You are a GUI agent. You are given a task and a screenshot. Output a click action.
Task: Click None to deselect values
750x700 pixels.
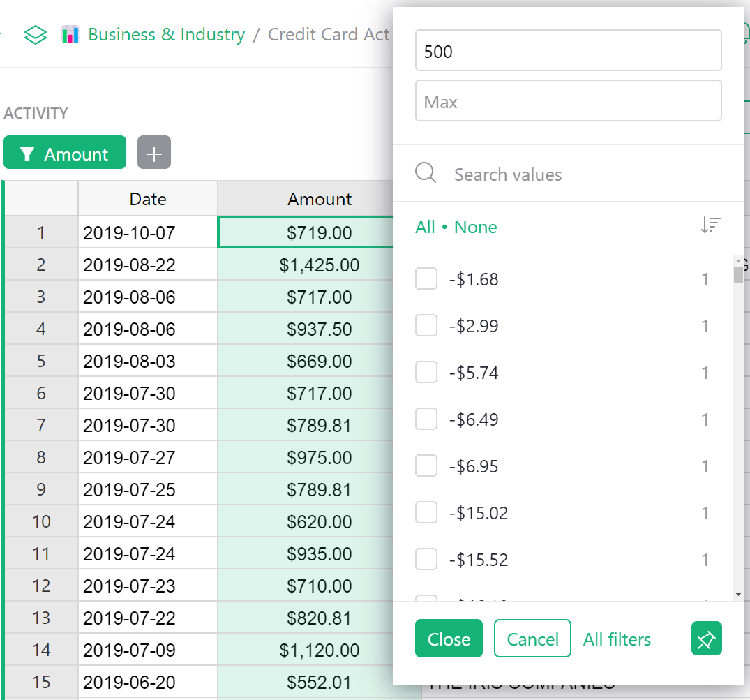coord(475,228)
